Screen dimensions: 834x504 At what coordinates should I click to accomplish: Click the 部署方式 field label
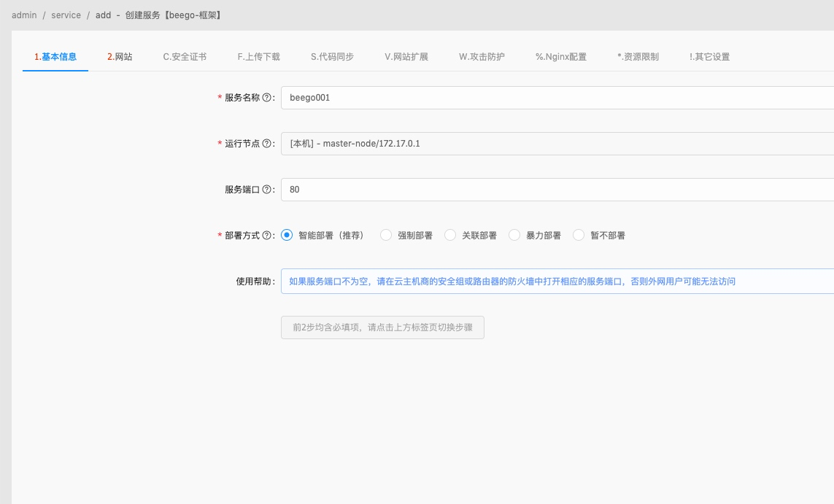pyautogui.click(x=242, y=236)
